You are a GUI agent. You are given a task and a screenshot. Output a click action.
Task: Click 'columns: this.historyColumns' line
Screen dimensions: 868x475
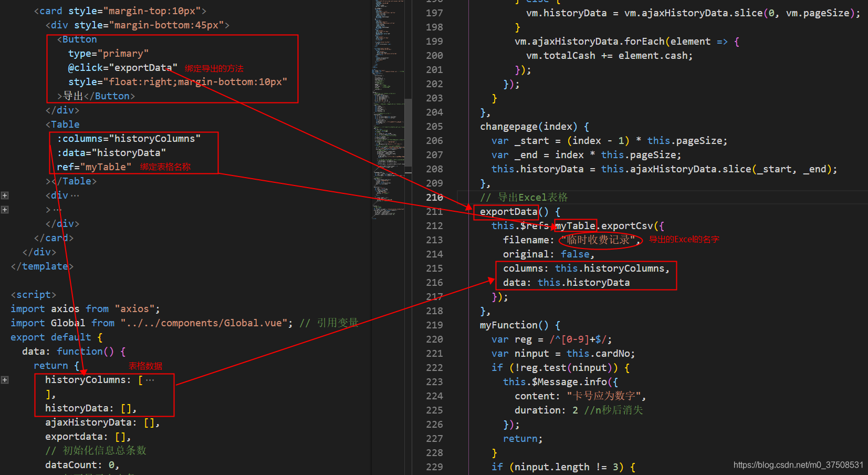[586, 269]
